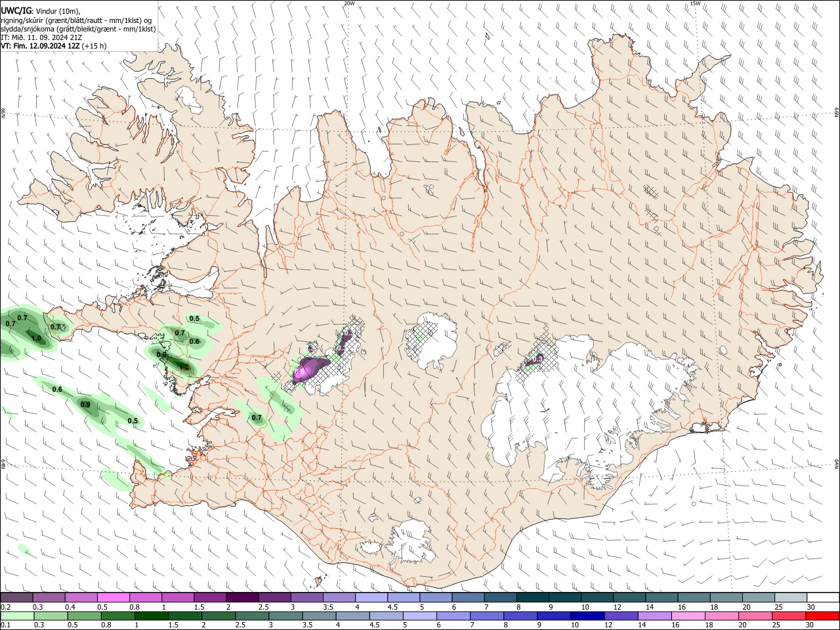Select the 18 swatch on the upper grey-teal scale

(x=726, y=597)
